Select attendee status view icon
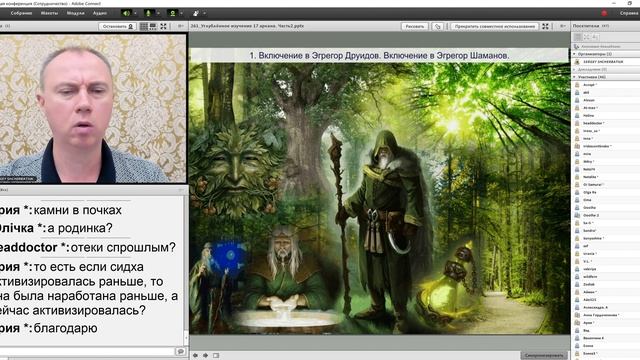Image resolution: width=640 pixels, height=360 pixels. coord(596,37)
